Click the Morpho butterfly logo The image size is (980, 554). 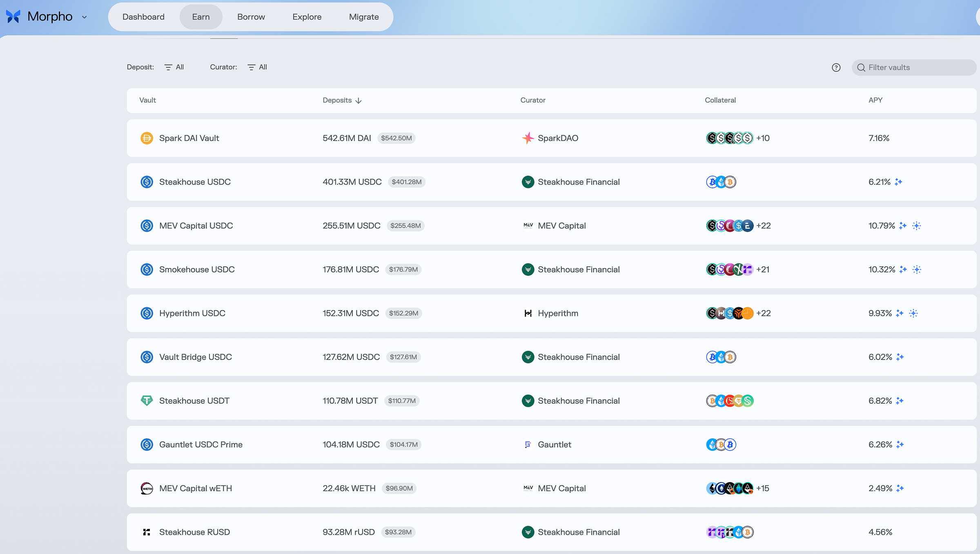[x=13, y=17]
